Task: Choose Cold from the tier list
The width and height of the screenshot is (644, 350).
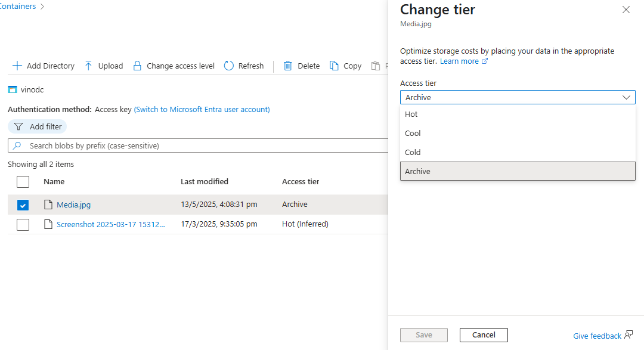Action: [518, 153]
